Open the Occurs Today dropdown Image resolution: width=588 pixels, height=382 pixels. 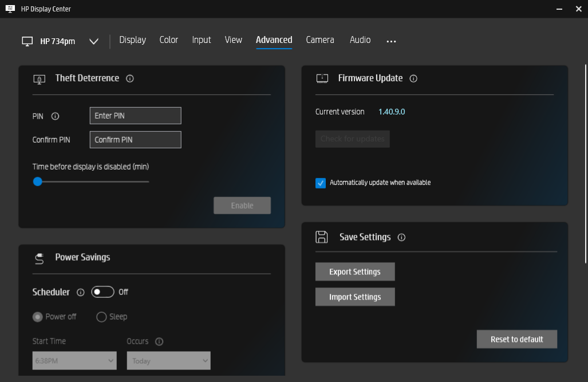169,361
